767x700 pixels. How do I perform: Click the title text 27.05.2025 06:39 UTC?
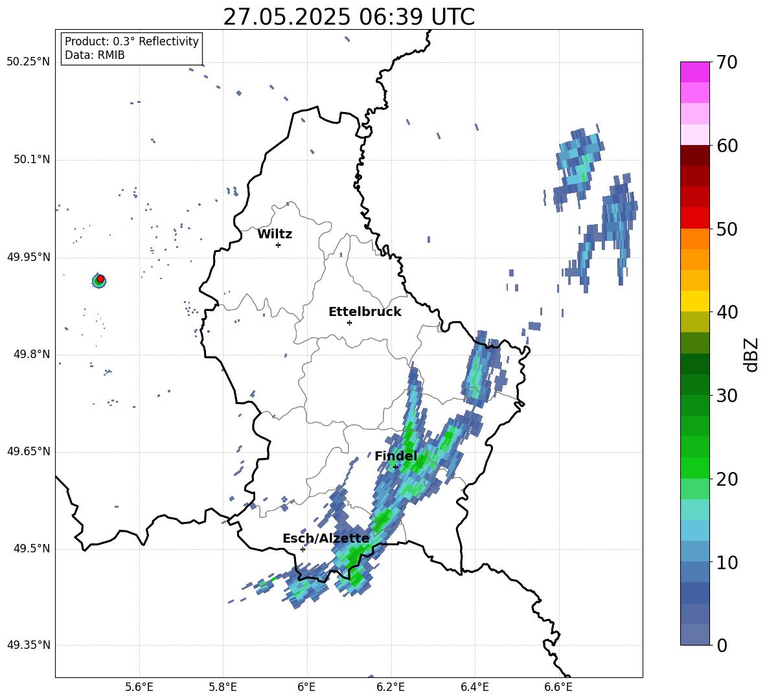349,17
